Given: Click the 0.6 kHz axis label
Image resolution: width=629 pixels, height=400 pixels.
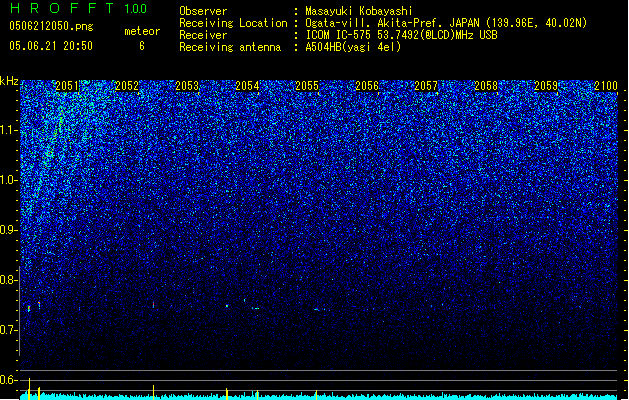Looking at the screenshot, I should pos(8,380).
